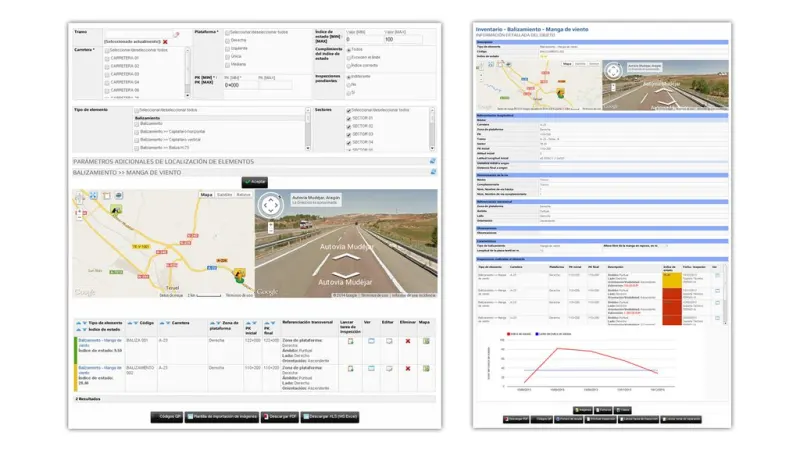Screen dimensions: 800x450
Task: Click wind sock marker at map's upper left
Action: [116, 210]
